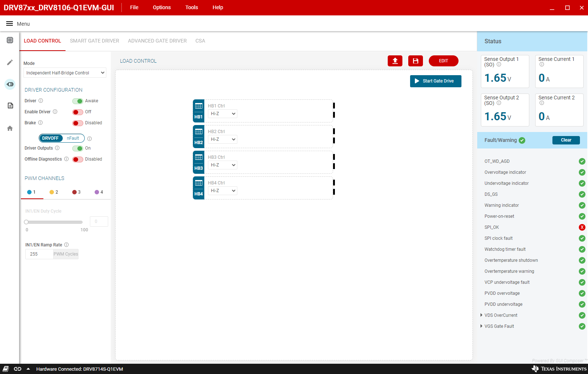
Task: Expand the status bar up-arrow
Action: click(28, 369)
